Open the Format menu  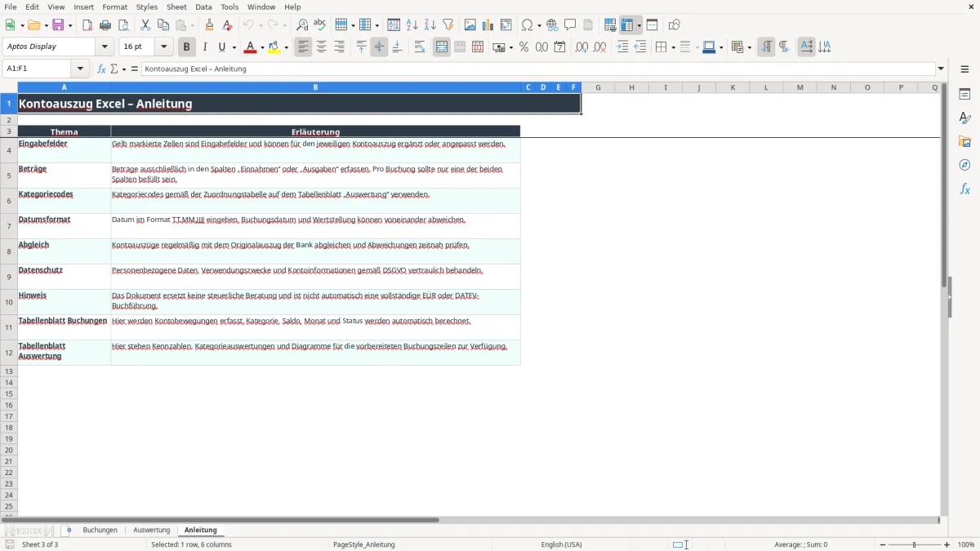(x=115, y=7)
